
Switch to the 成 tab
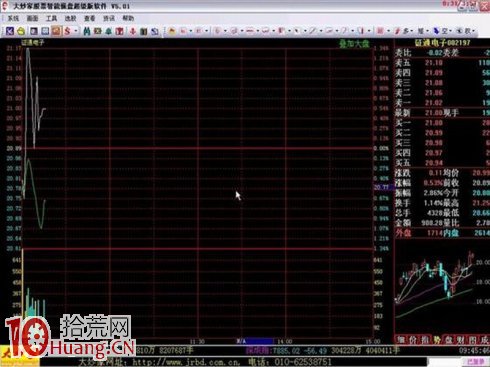coord(484,340)
